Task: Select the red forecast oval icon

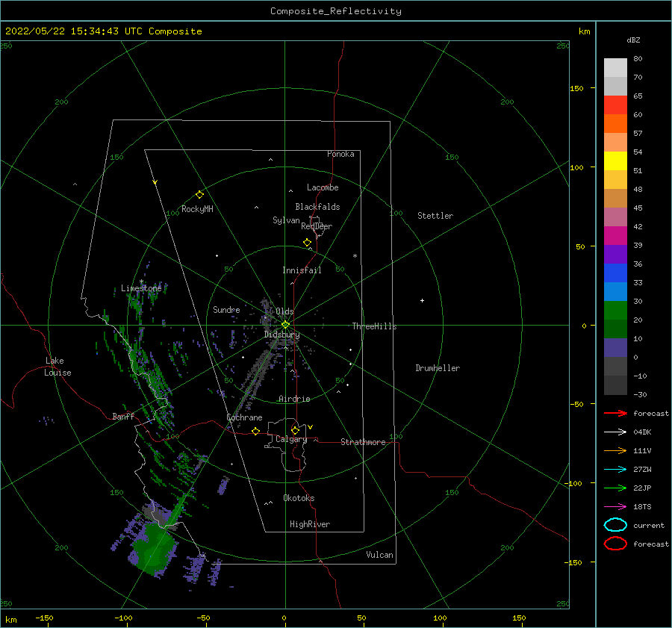Action: (x=615, y=544)
